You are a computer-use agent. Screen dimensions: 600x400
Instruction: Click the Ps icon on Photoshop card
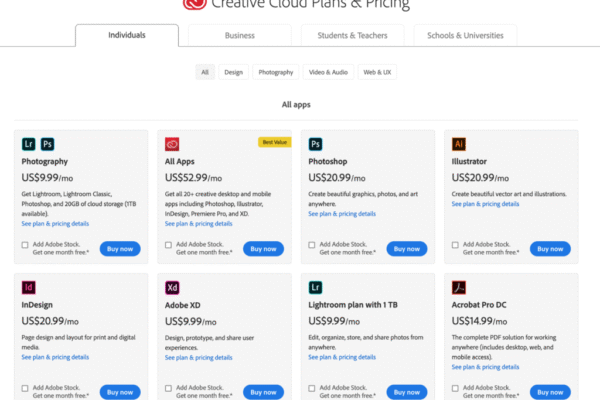[x=315, y=144]
